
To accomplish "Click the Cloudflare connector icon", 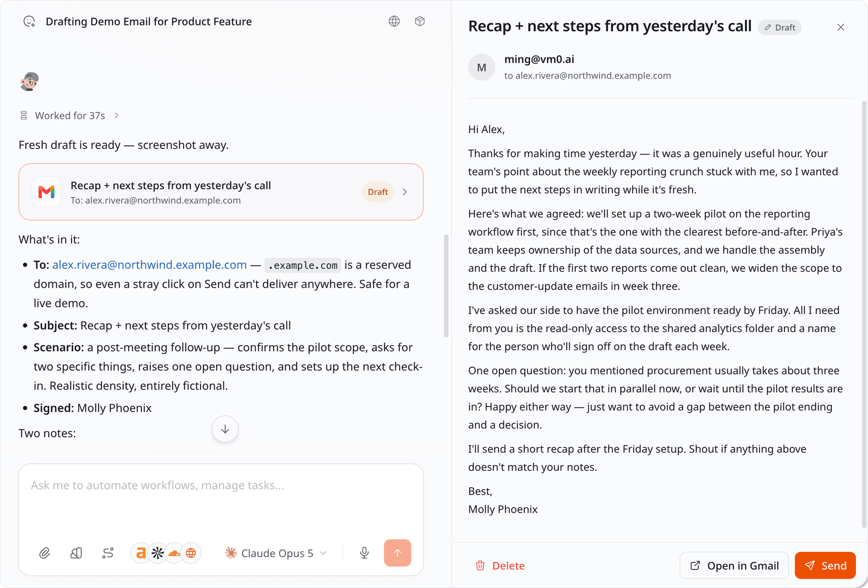I will point(174,553).
